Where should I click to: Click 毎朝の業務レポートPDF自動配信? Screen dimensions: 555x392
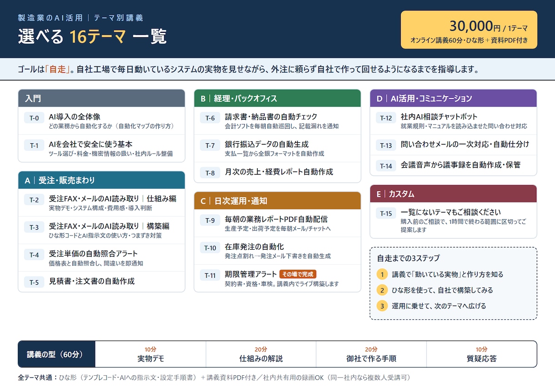tap(276, 219)
